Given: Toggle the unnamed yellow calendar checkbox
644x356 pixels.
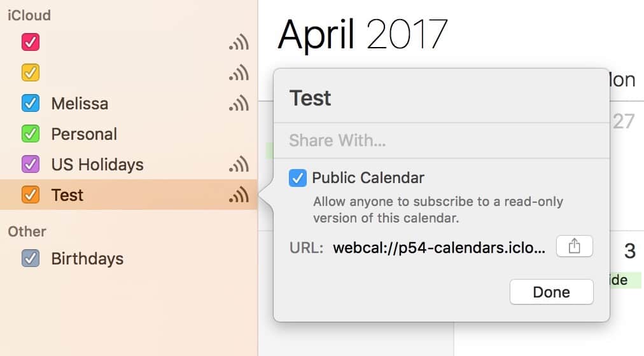Looking at the screenshot, I should [31, 73].
